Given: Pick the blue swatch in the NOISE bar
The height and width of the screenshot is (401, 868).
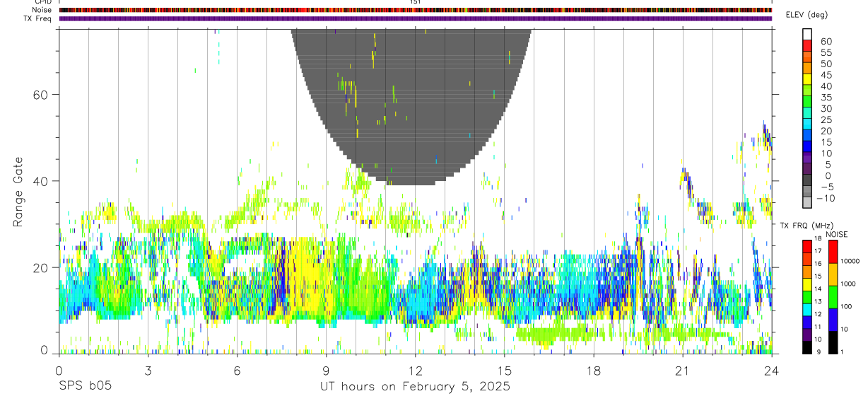Looking at the screenshot, I should (x=833, y=320).
